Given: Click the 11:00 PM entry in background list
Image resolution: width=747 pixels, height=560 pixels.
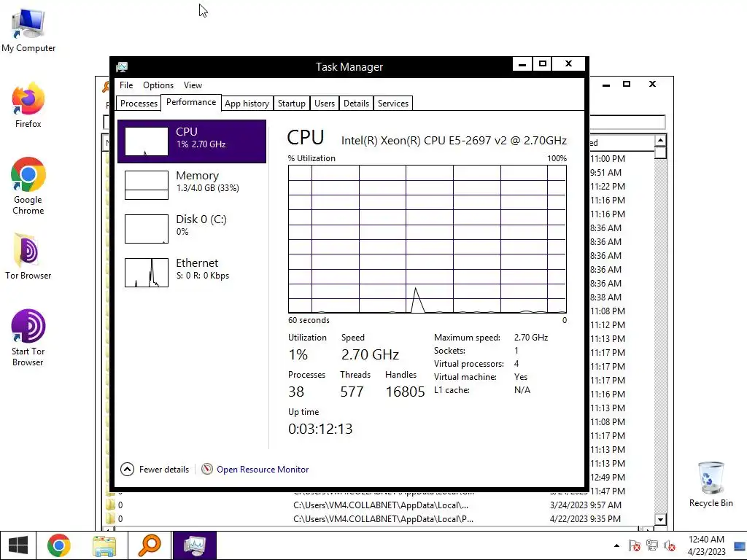Looking at the screenshot, I should pos(608,159).
